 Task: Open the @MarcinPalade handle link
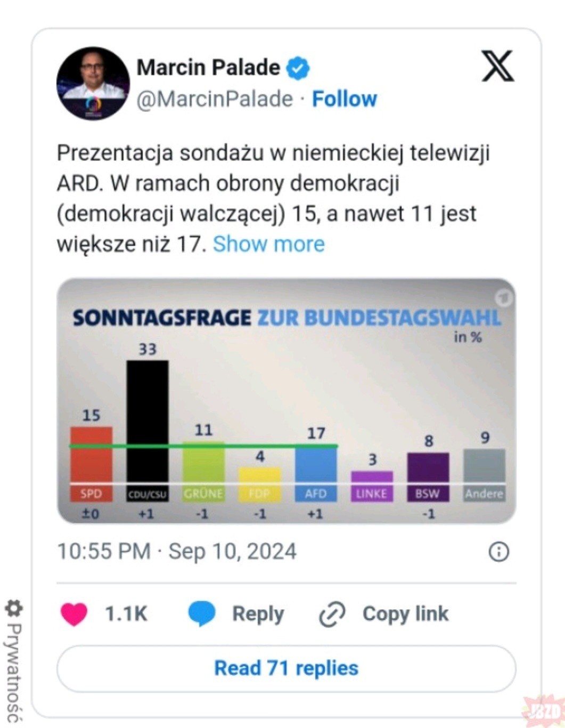pos(215,99)
